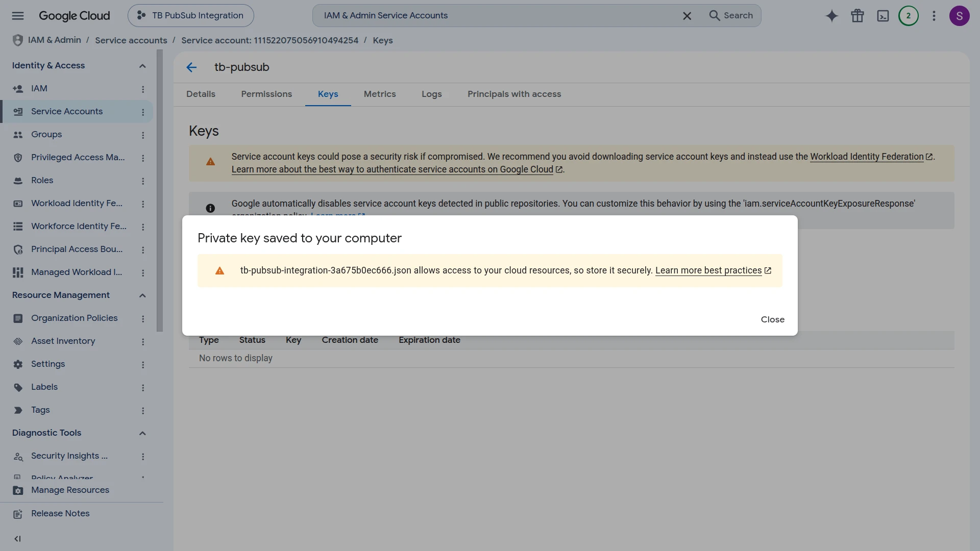980x551 pixels.
Task: Open notifications badge showing 2
Action: tap(909, 16)
